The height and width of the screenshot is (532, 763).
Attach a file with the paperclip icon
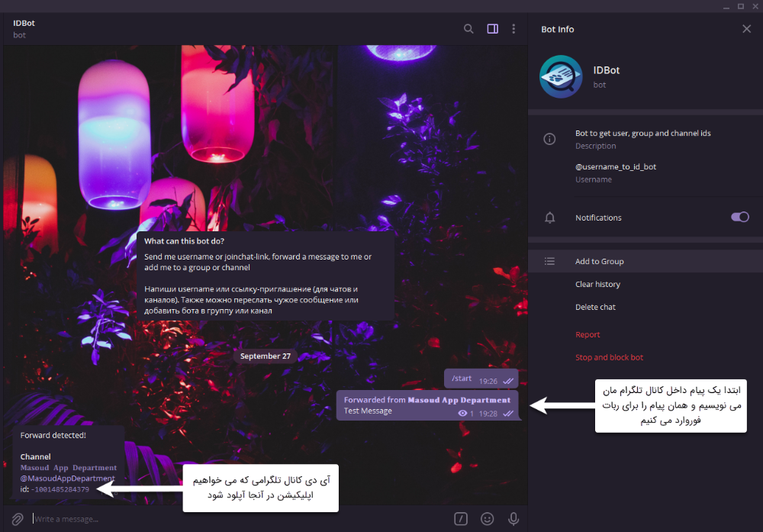click(x=18, y=519)
